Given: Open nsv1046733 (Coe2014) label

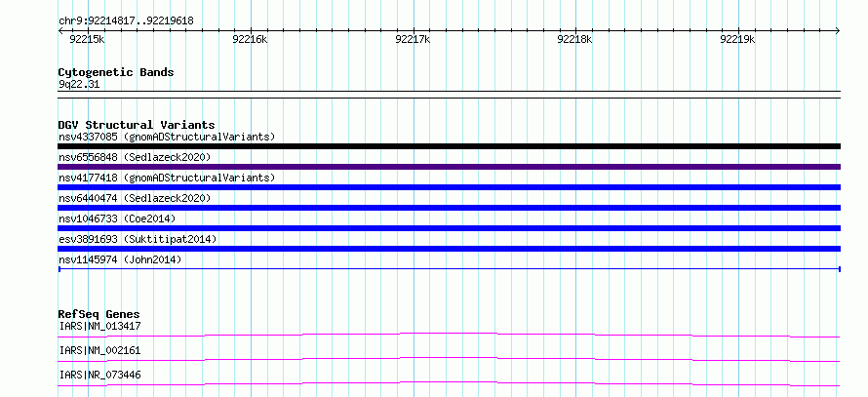Looking at the screenshot, I should click(117, 218).
